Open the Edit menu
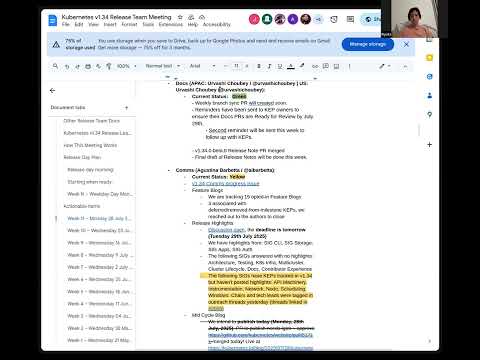 79,24
